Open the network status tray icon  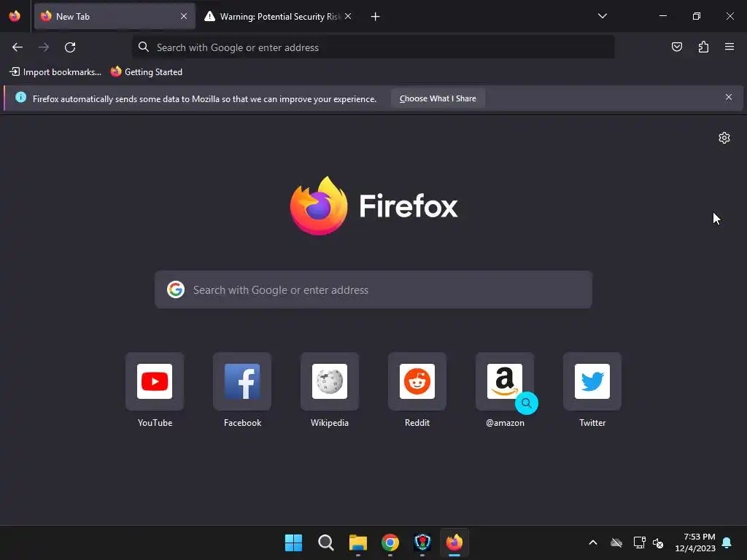click(x=639, y=542)
